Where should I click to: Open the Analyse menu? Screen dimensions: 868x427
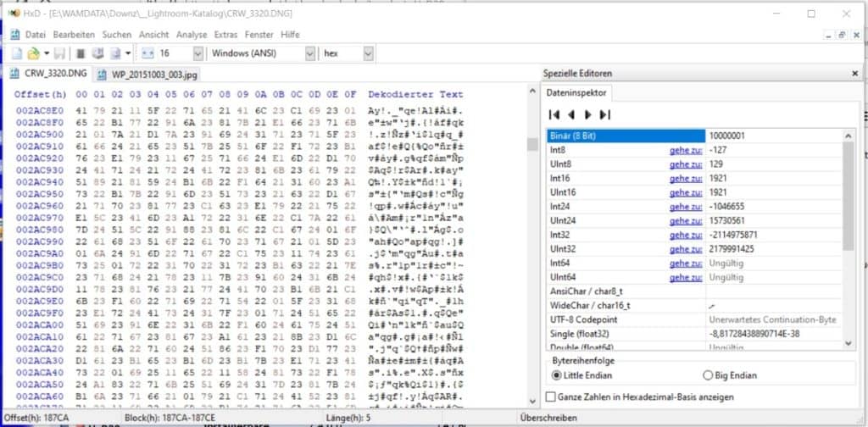pos(192,34)
